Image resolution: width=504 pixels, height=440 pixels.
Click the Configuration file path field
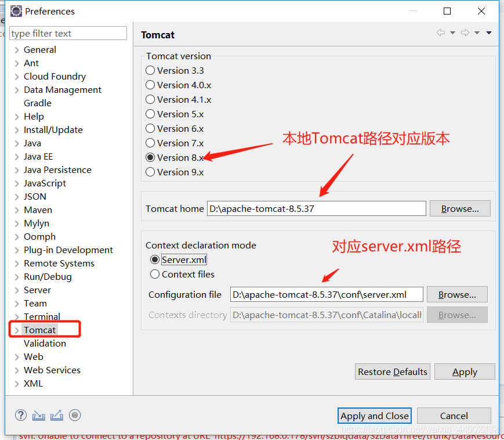tap(327, 294)
